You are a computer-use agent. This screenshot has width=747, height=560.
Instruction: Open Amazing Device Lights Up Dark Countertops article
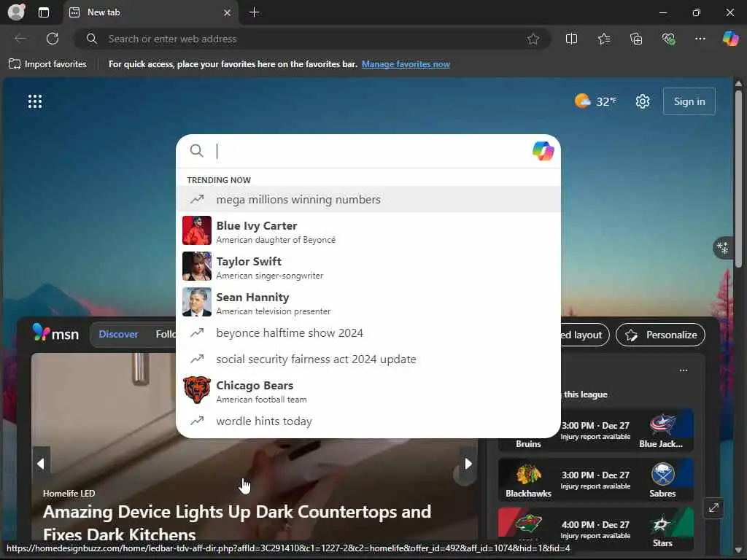[x=237, y=522]
